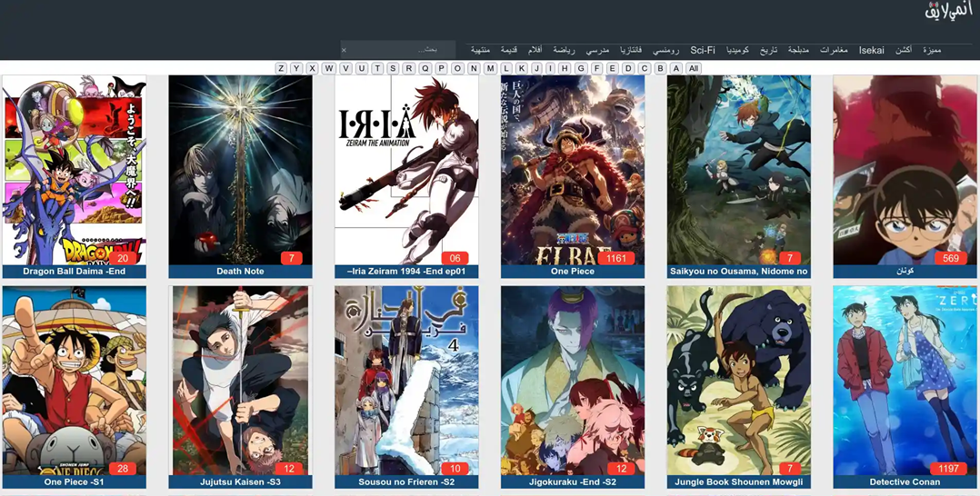Open the Dragon Ball Daima poster

coord(75,170)
